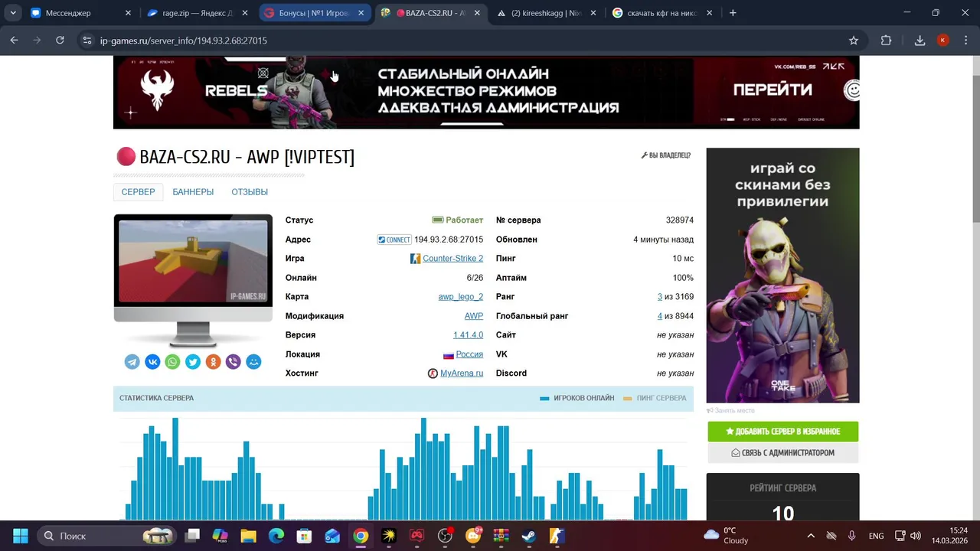980x551 pixels.
Task: Click the Russian flag icon
Action: 449,354
